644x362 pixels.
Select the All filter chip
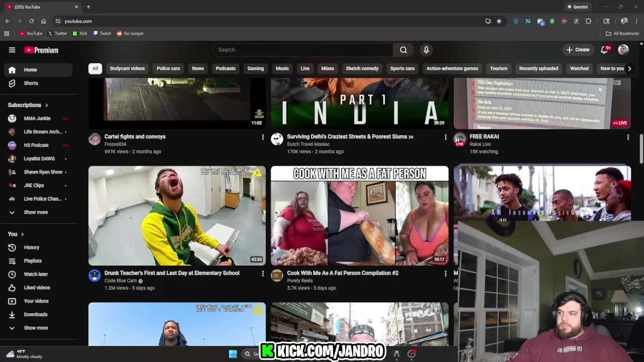coord(95,68)
